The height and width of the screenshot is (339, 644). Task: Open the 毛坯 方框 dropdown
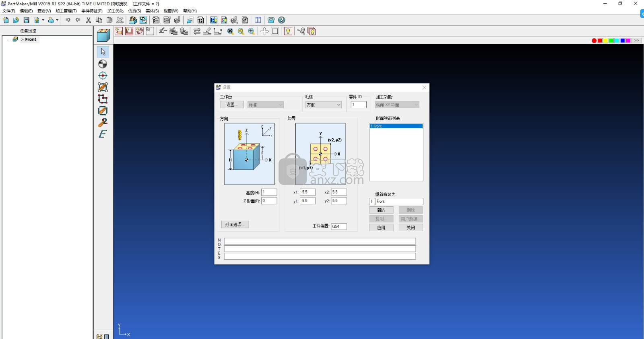click(324, 105)
